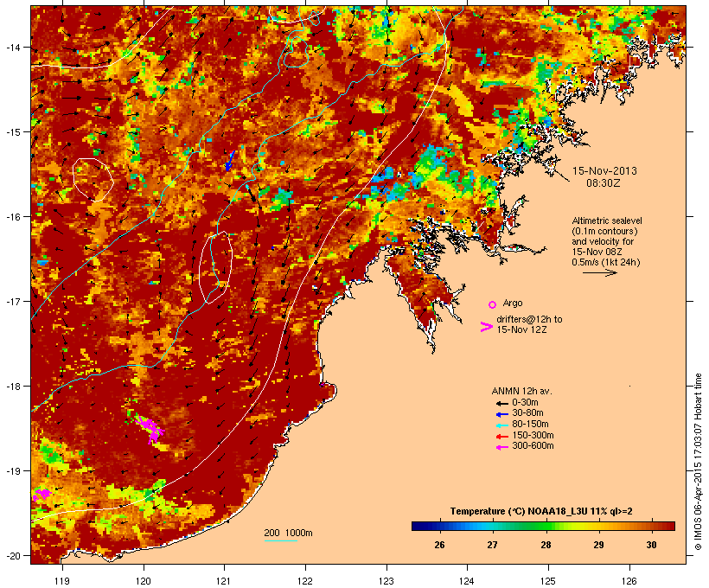
Task: Click the 123 longitude axis label
Action: [386, 581]
